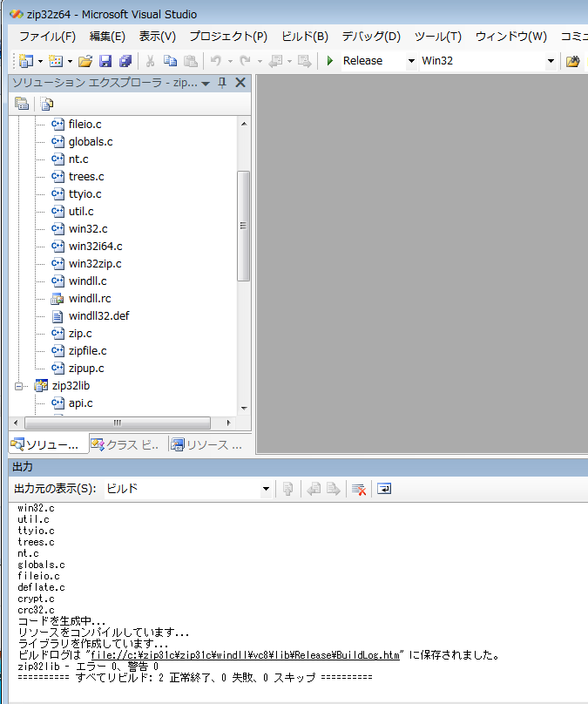
Task: Open the Redo history dropdown arrow
Action: pos(260,62)
